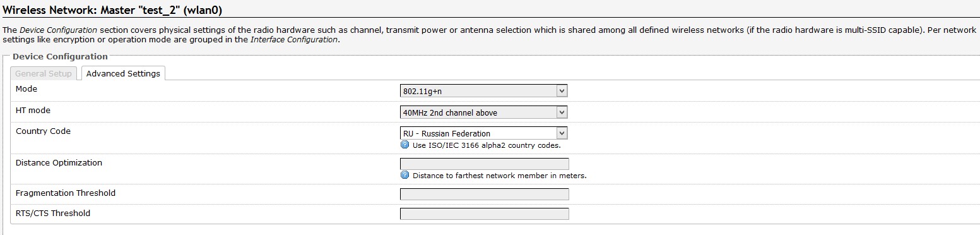
Task: Click the Distance Optimization label
Action: [x=59, y=163]
